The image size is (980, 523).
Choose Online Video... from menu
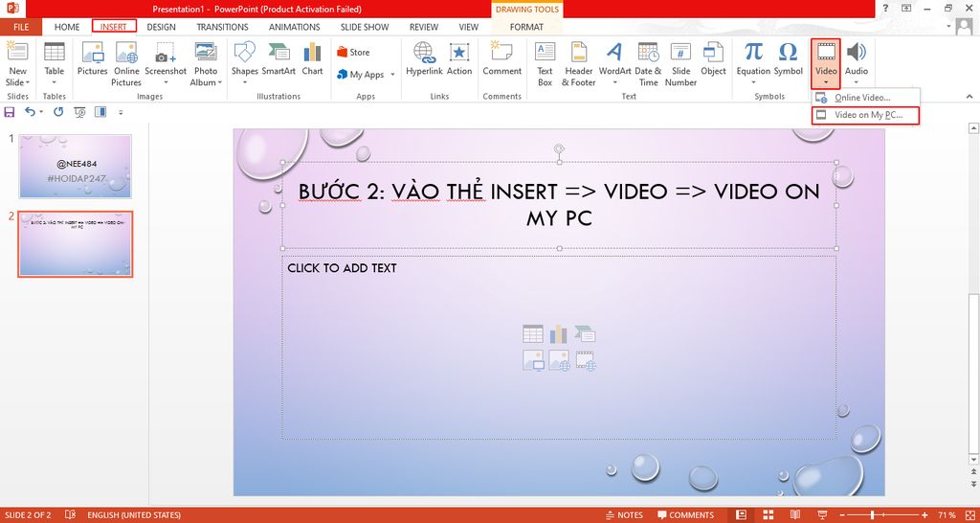pyautogui.click(x=865, y=98)
